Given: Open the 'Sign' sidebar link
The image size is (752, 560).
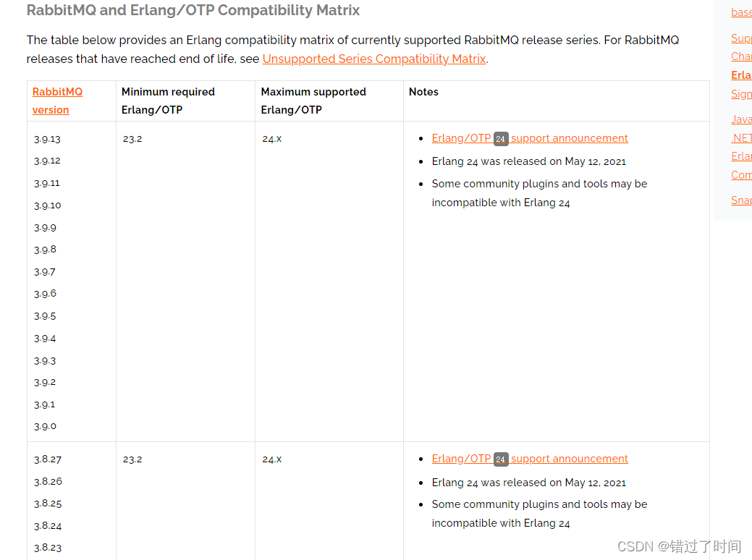Looking at the screenshot, I should [x=741, y=93].
